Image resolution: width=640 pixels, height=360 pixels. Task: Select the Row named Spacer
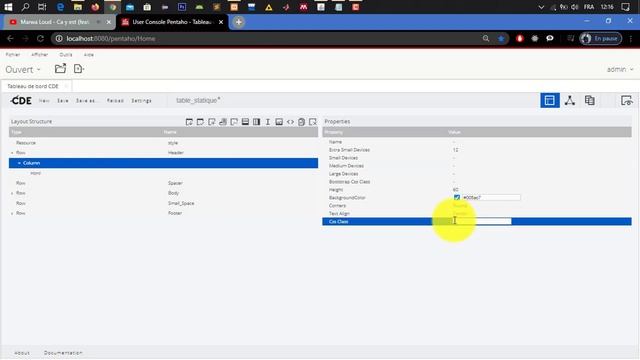[163, 183]
